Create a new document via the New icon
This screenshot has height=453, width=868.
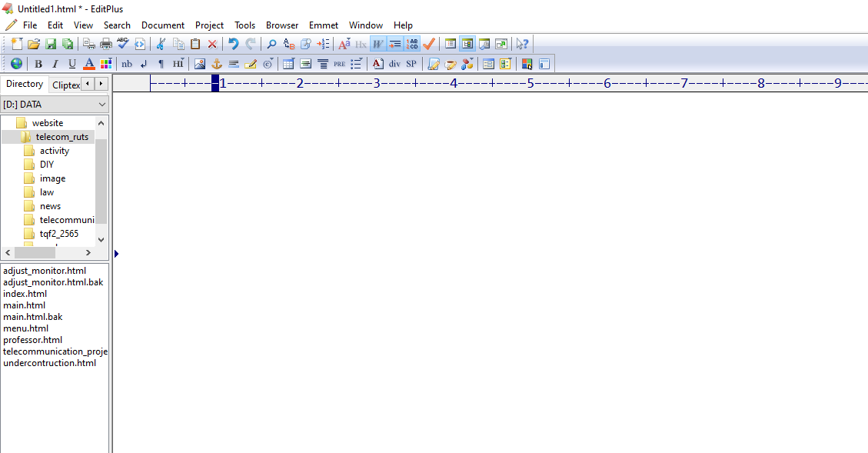pos(17,44)
